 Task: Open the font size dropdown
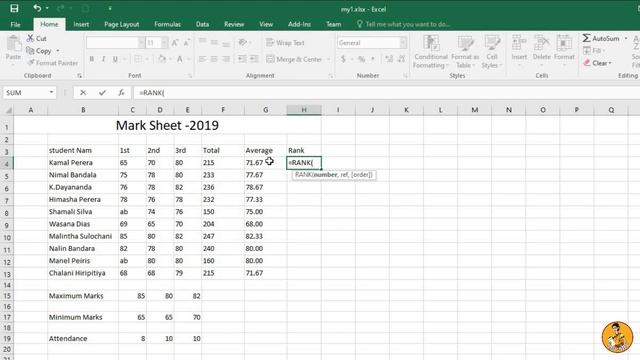pyautogui.click(x=164, y=43)
